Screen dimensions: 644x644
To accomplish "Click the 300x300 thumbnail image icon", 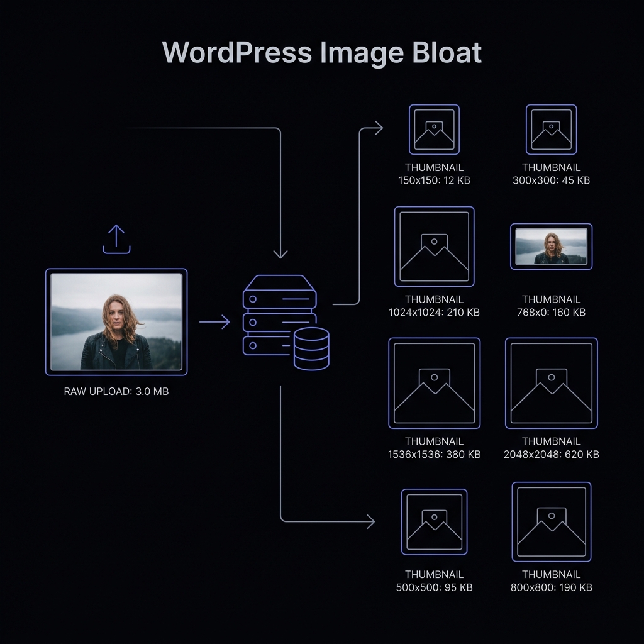I will [x=551, y=130].
